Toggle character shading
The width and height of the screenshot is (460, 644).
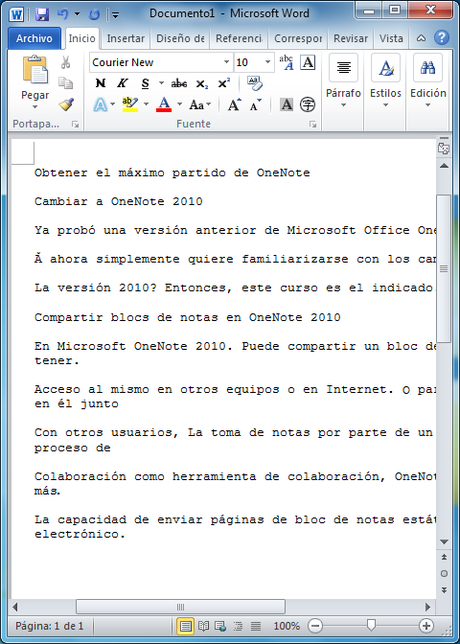286,105
